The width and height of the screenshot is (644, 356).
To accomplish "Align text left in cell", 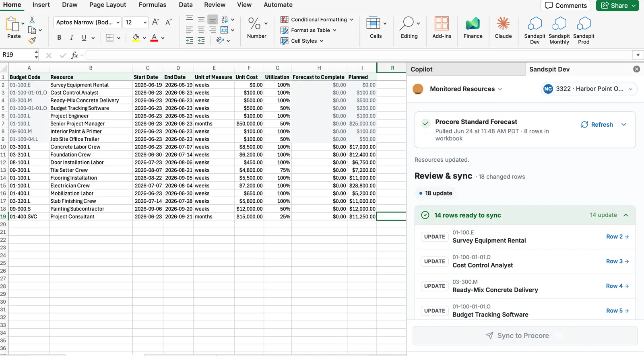I will pyautogui.click(x=189, y=30).
